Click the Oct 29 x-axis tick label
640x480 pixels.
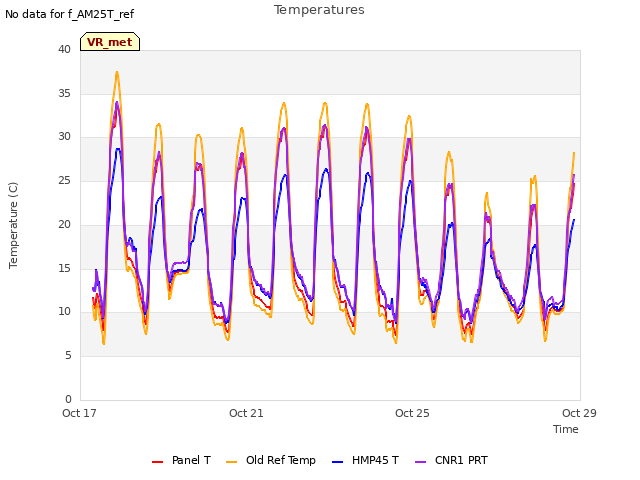[579, 413]
